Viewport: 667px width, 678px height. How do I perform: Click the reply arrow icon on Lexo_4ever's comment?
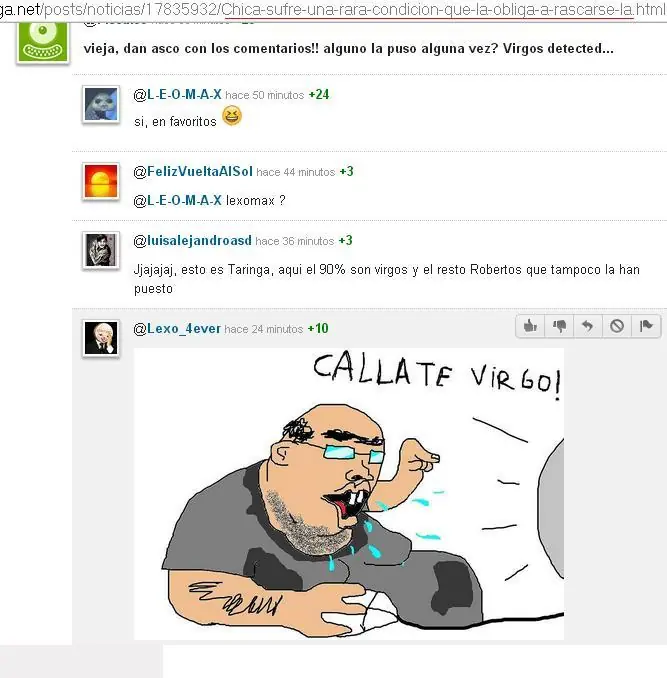587,326
